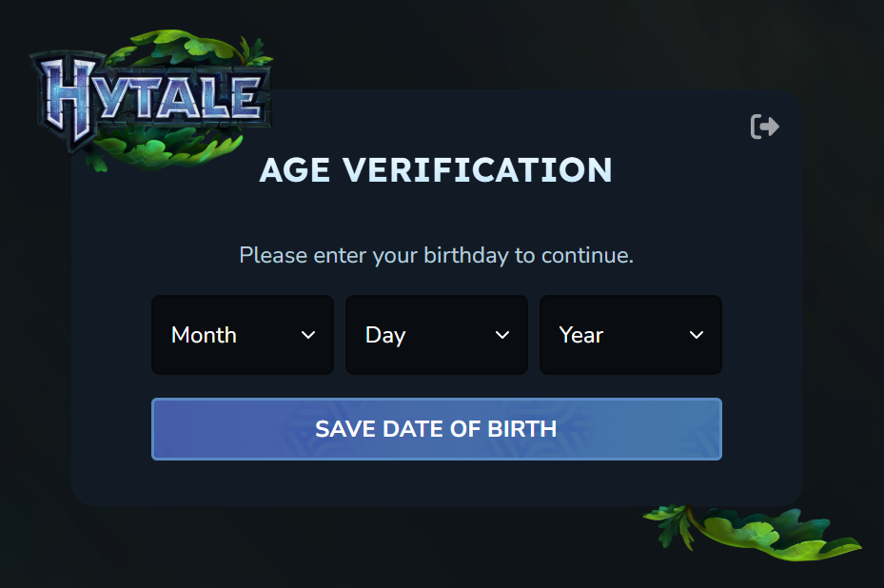Expand the Day selector chevron
This screenshot has width=884, height=588.
coord(501,335)
